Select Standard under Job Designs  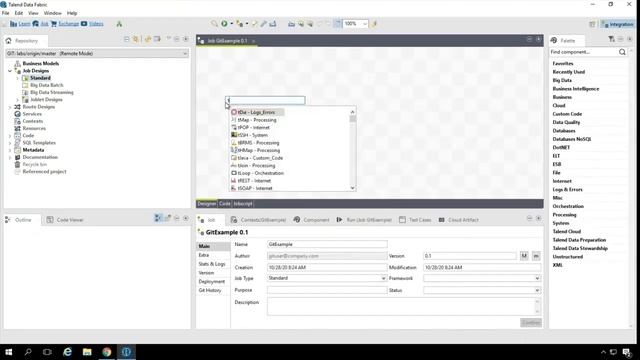40,78
